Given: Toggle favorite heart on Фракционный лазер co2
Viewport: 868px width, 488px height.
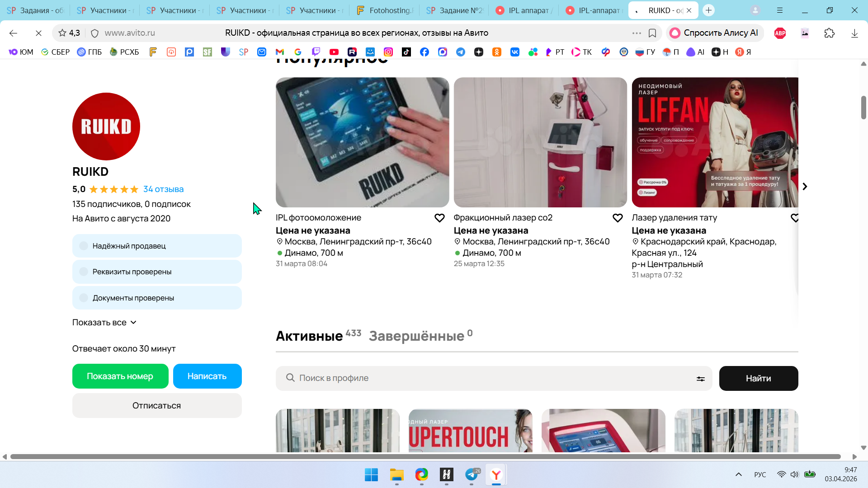Looking at the screenshot, I should [617, 218].
